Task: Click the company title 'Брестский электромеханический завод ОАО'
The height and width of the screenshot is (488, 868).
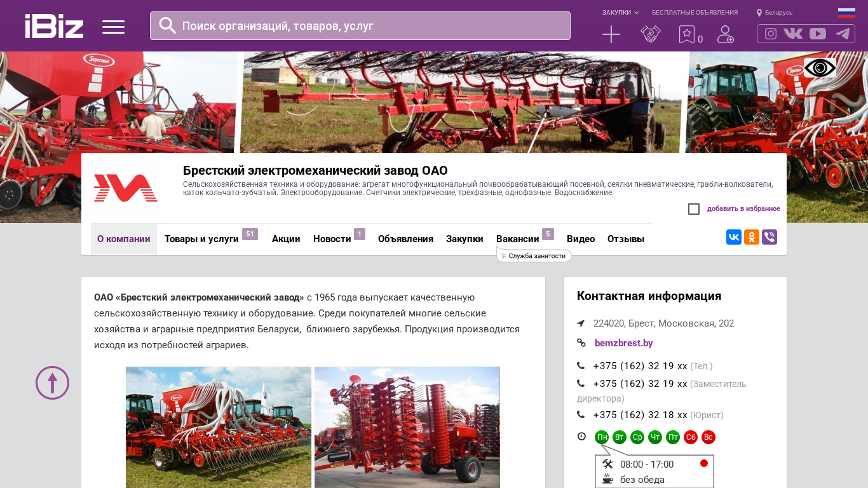Action: click(315, 170)
